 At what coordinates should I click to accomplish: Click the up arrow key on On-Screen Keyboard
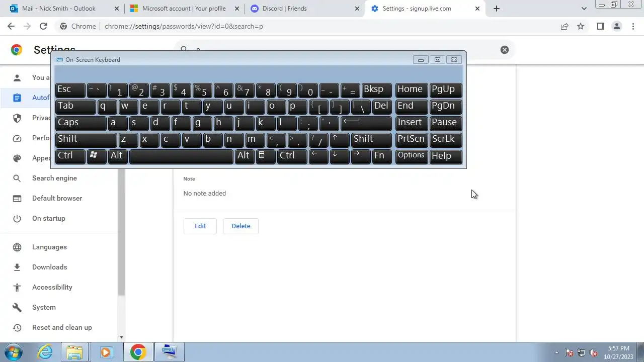[340, 140]
